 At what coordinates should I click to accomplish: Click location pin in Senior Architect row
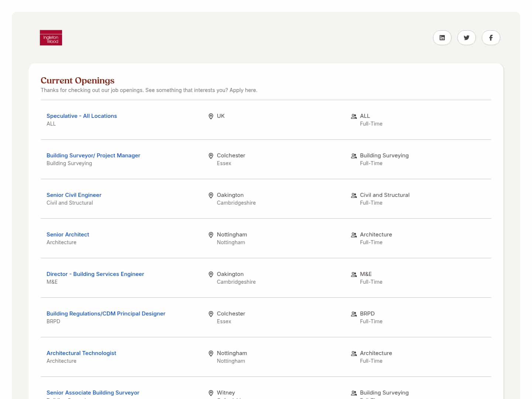[x=211, y=235]
